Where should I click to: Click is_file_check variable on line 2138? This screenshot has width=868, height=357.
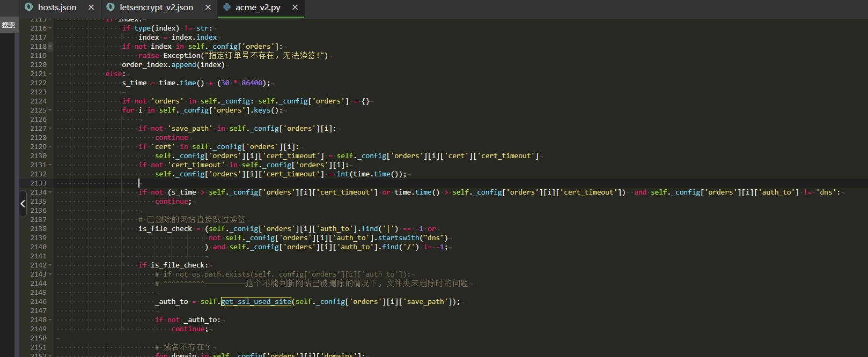click(165, 229)
